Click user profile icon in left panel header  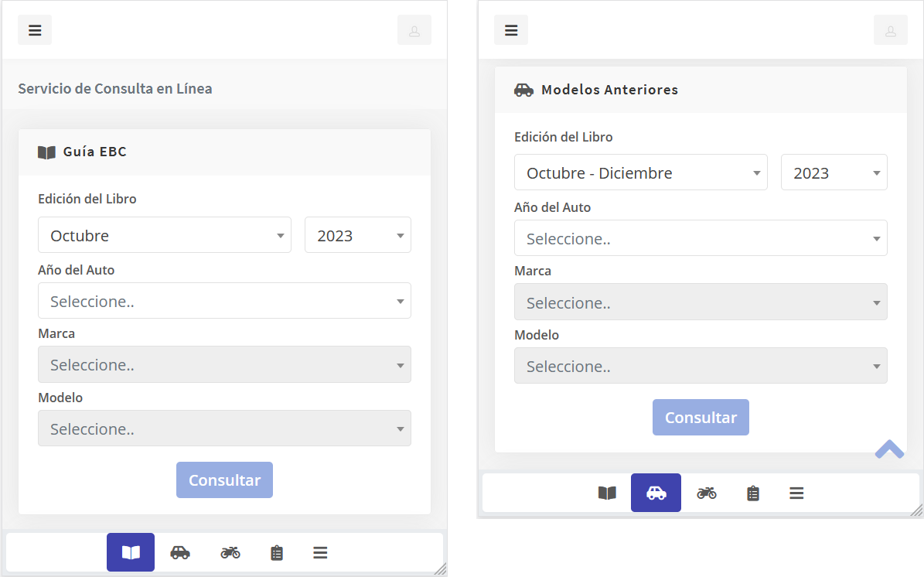point(414,30)
